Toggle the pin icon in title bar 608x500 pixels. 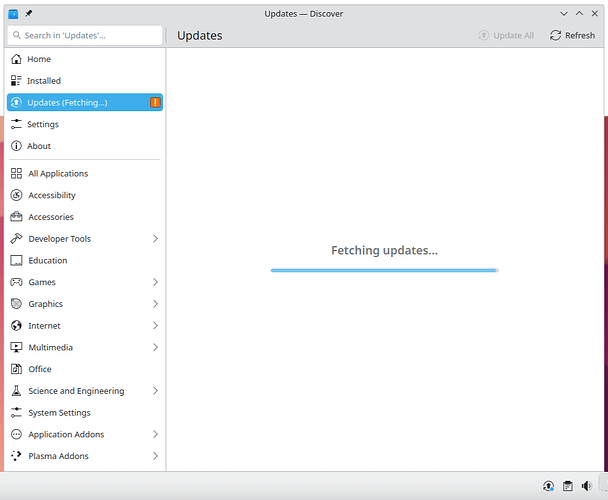(x=29, y=14)
